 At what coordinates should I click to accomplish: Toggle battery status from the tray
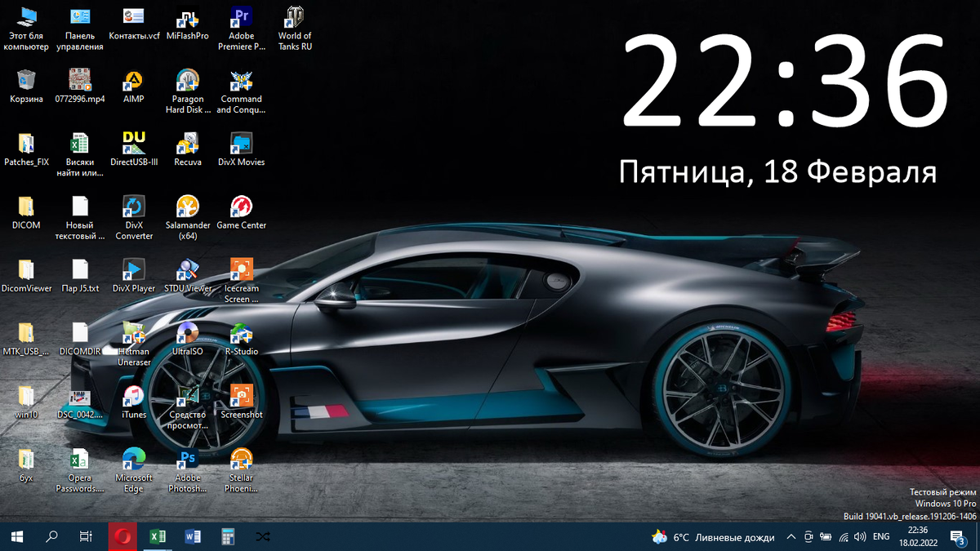click(x=827, y=536)
